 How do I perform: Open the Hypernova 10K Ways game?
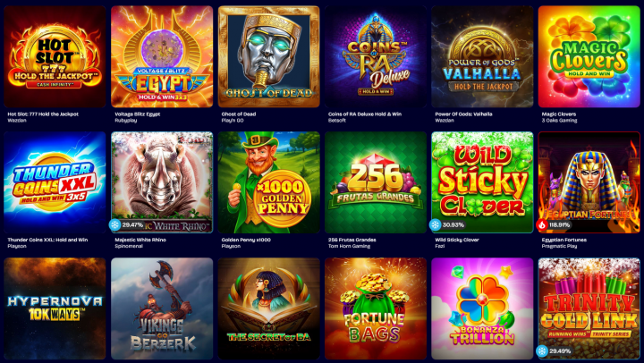55,308
